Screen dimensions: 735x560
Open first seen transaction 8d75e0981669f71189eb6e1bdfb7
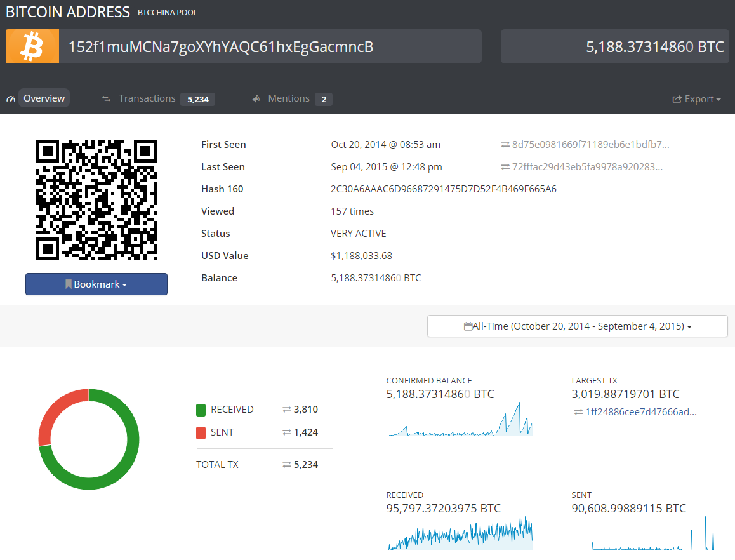click(x=591, y=145)
